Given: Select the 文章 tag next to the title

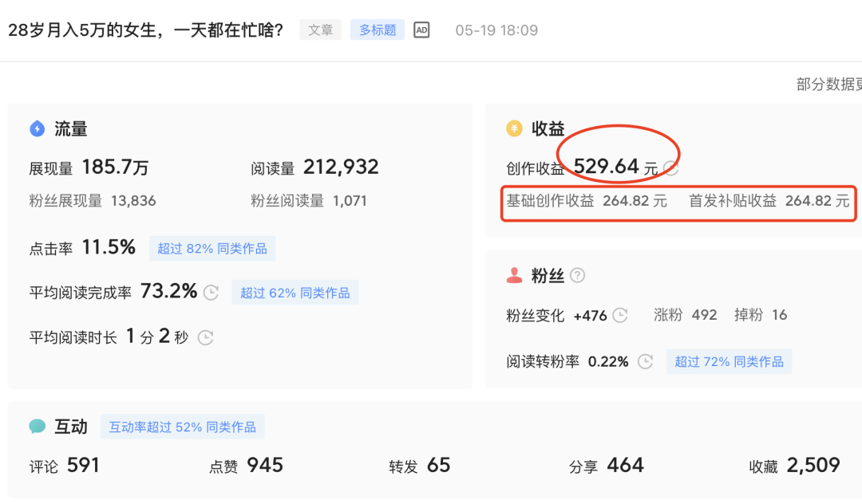Looking at the screenshot, I should [321, 30].
